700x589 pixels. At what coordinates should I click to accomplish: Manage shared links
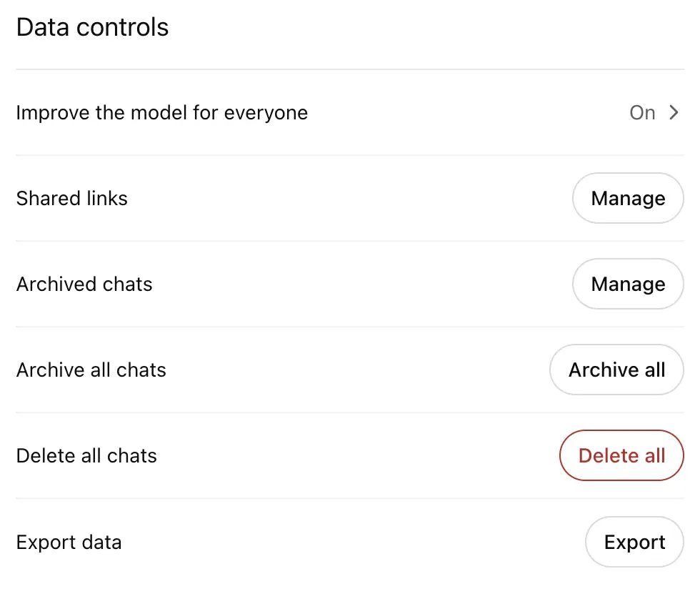pos(628,198)
